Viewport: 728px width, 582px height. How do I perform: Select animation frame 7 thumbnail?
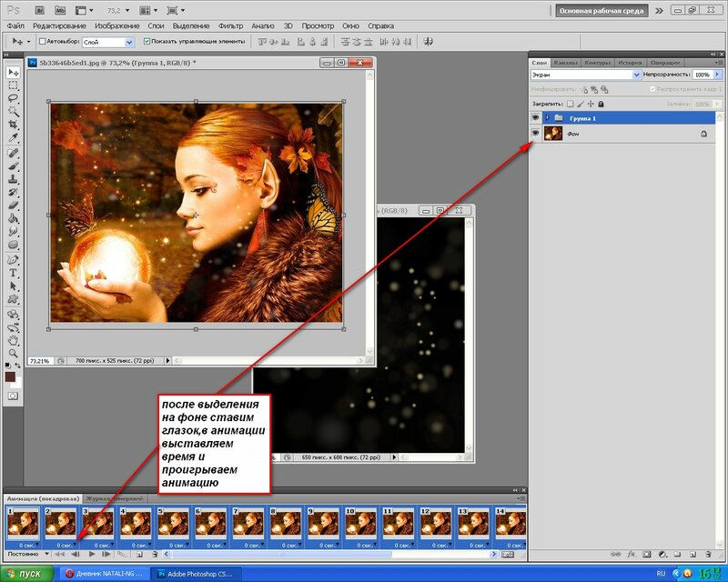coord(248,524)
